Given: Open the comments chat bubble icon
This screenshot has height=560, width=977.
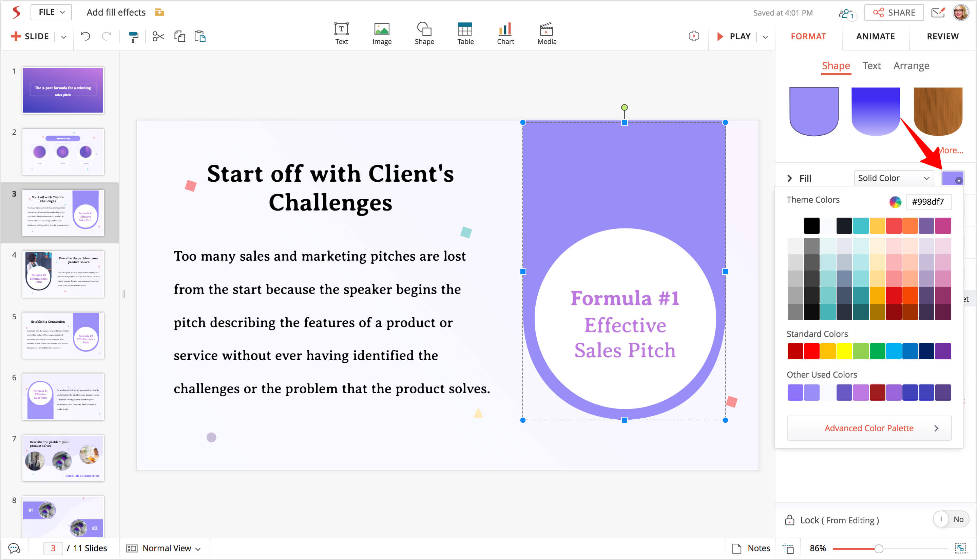Looking at the screenshot, I should coord(14,548).
